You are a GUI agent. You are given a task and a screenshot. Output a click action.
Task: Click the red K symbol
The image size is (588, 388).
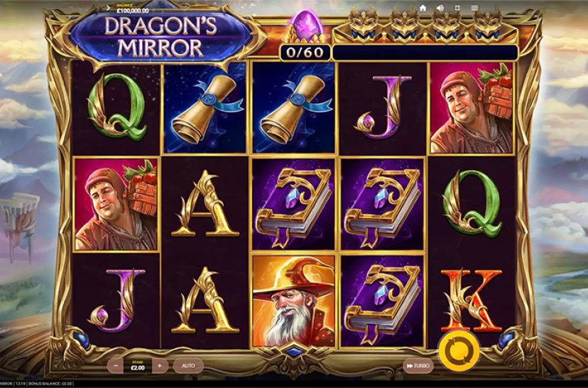pyautogui.click(x=472, y=301)
